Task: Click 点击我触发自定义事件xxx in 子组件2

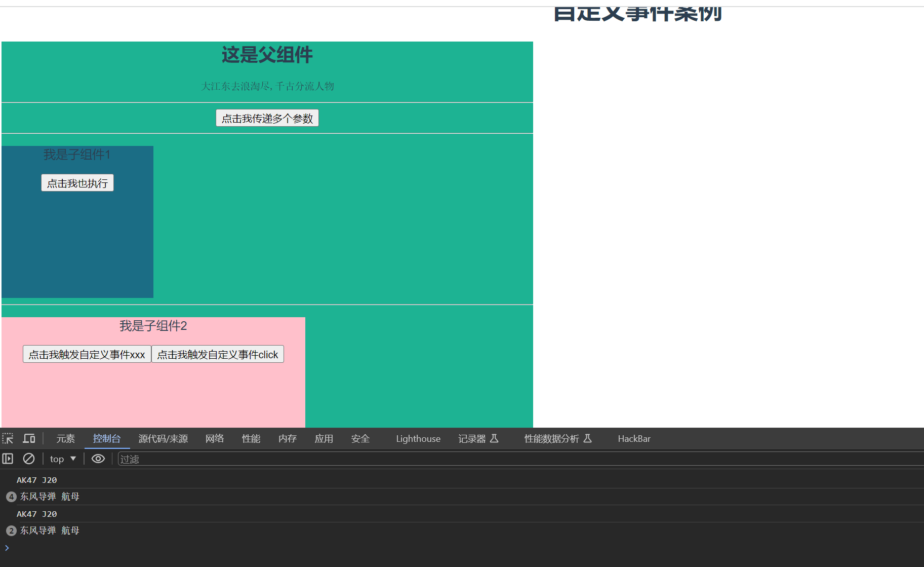Action: click(87, 354)
